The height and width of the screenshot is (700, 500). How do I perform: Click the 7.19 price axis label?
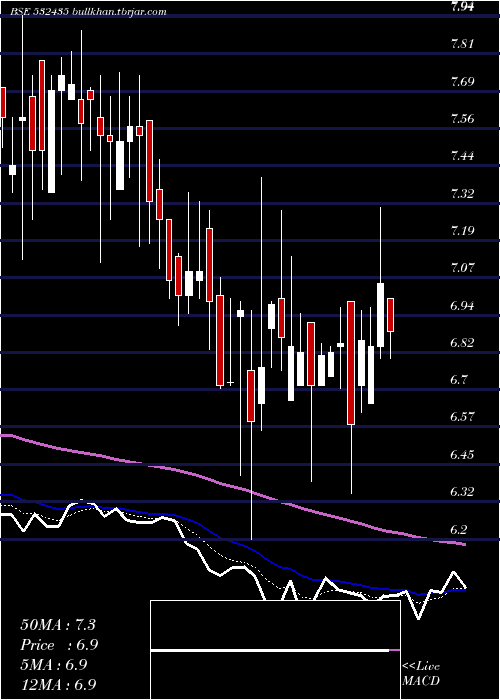click(x=462, y=231)
